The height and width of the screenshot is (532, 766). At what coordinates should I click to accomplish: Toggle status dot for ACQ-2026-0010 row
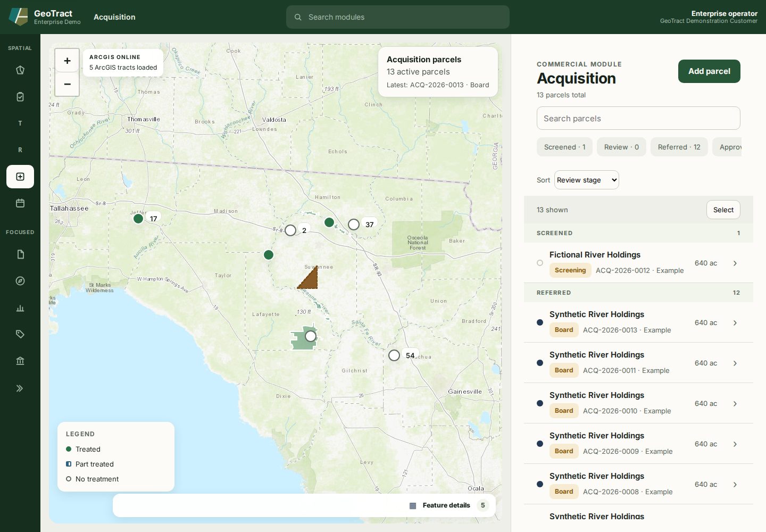[540, 403]
